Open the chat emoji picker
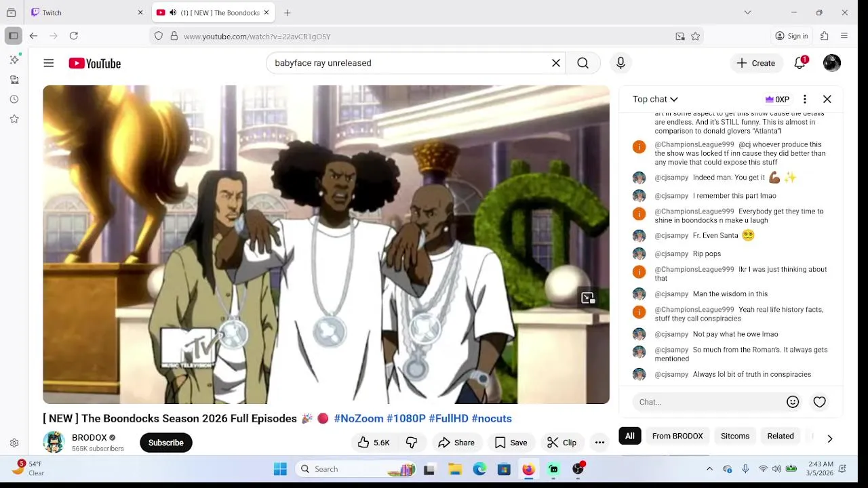The height and width of the screenshot is (488, 868). point(793,402)
